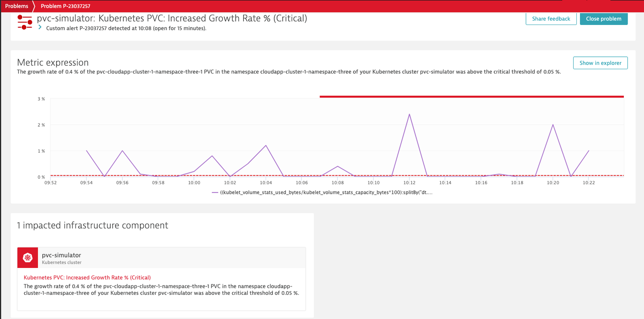Click the 10:04 peak on the chart
Viewport: 644px width, 319px height.
[x=266, y=146]
